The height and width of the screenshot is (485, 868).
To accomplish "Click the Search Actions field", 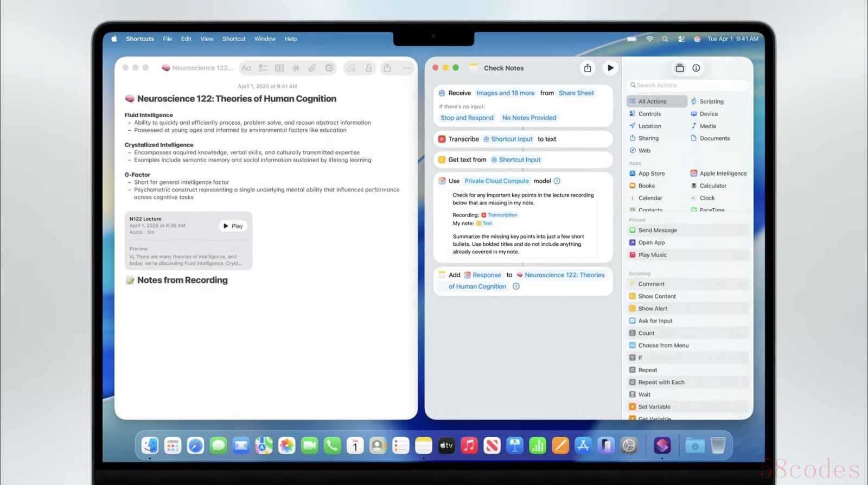I will tap(689, 85).
